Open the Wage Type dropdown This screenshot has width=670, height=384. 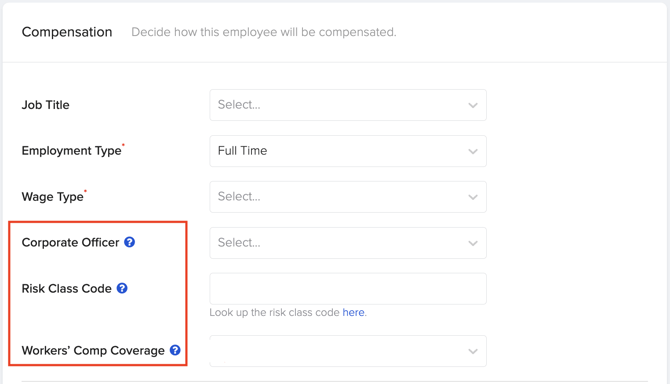point(348,197)
